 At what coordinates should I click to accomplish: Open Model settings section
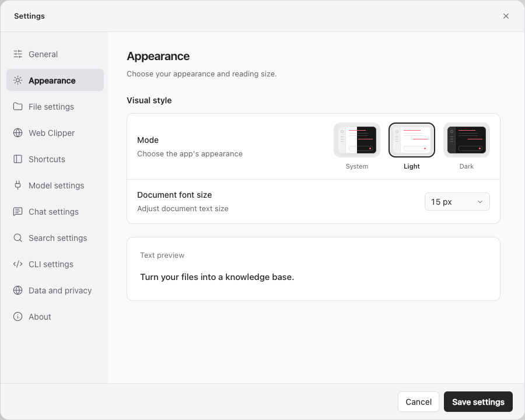(x=55, y=185)
